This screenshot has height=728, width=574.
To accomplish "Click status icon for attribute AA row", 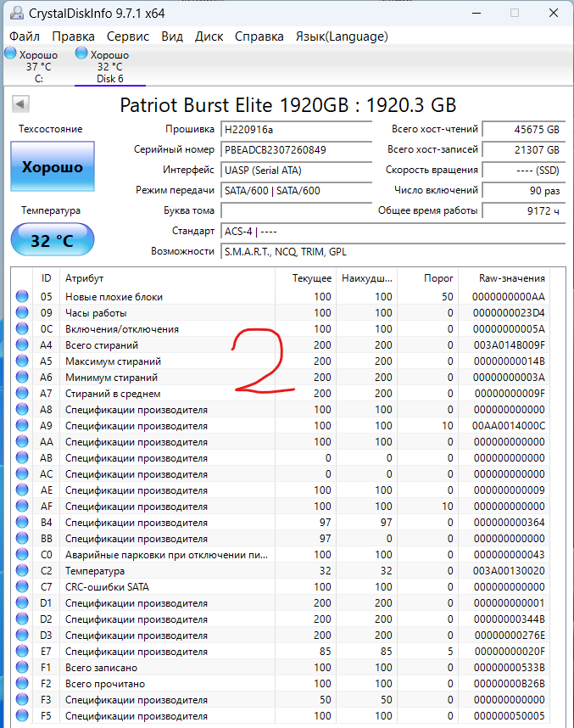I will pyautogui.click(x=22, y=441).
